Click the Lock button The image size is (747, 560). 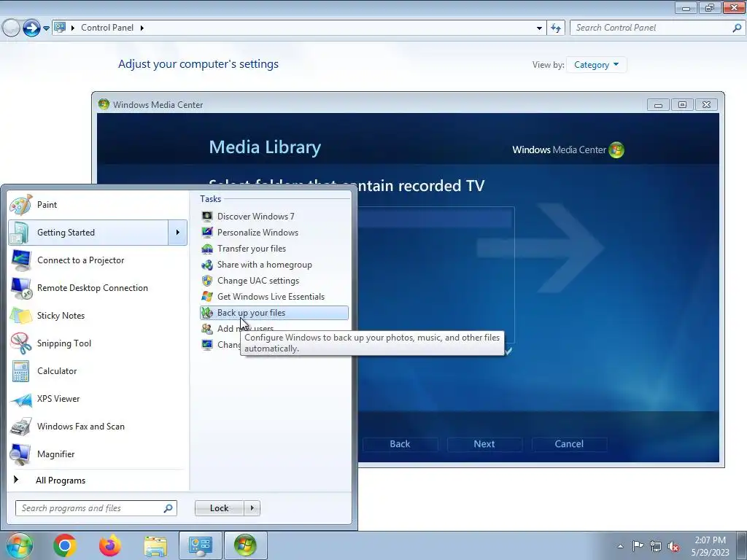pyautogui.click(x=219, y=508)
